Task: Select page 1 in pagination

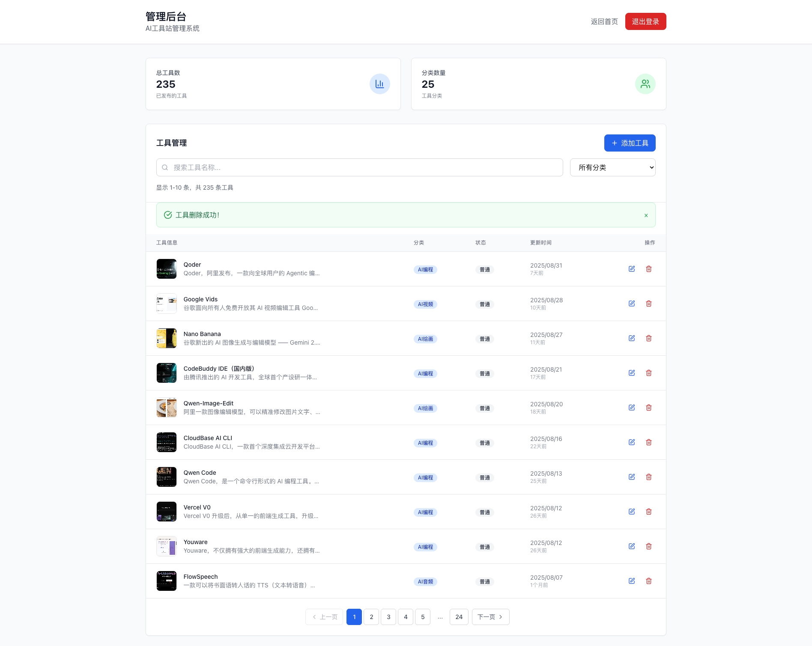Action: [x=354, y=617]
